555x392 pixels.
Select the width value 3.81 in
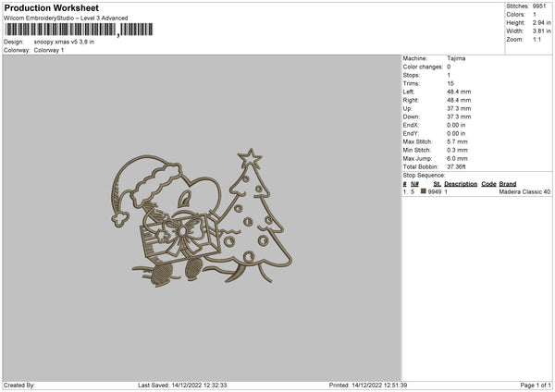[541, 31]
